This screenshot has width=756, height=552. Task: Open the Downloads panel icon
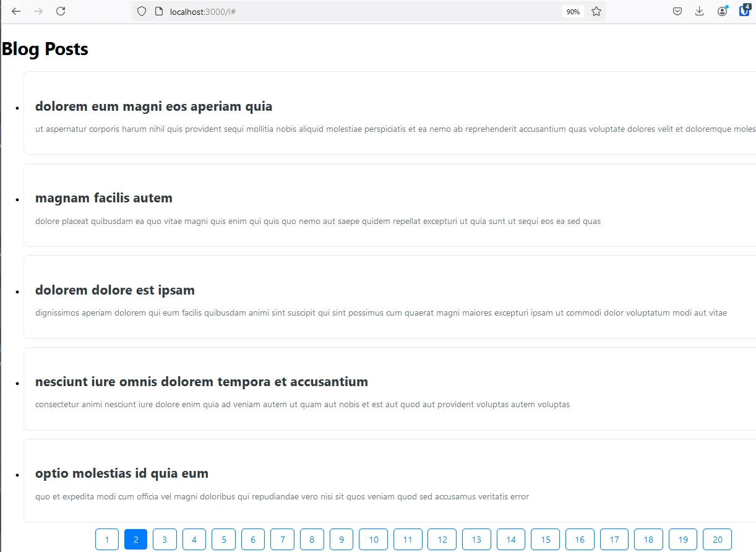(x=699, y=11)
